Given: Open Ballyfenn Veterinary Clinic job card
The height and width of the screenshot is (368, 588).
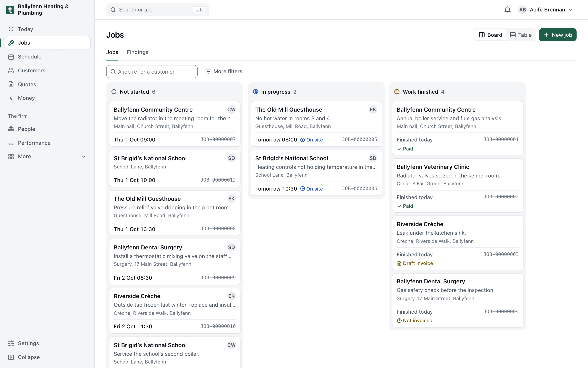Looking at the screenshot, I should point(458,185).
